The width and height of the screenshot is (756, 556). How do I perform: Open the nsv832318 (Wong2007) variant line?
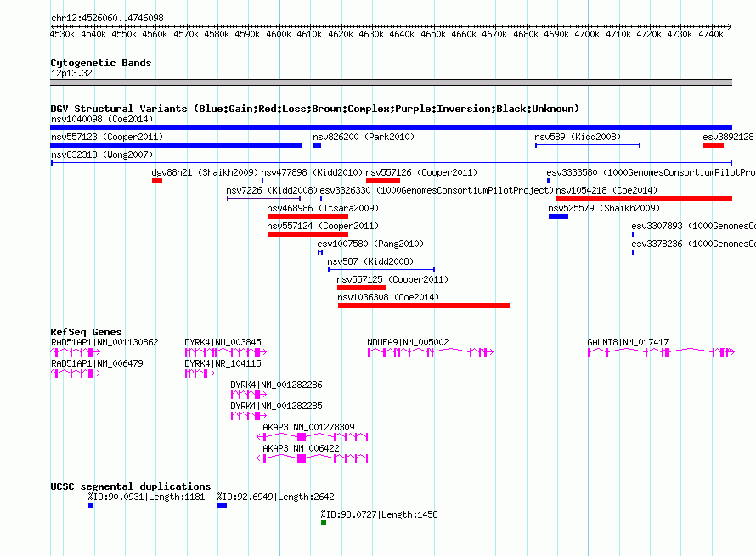pyautogui.click(x=391, y=163)
